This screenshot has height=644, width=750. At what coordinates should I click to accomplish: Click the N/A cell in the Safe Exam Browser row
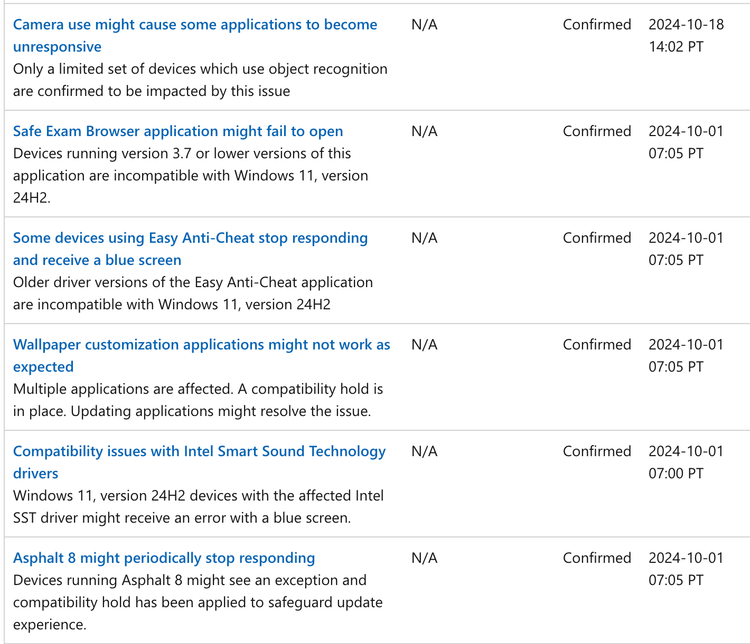(x=424, y=131)
